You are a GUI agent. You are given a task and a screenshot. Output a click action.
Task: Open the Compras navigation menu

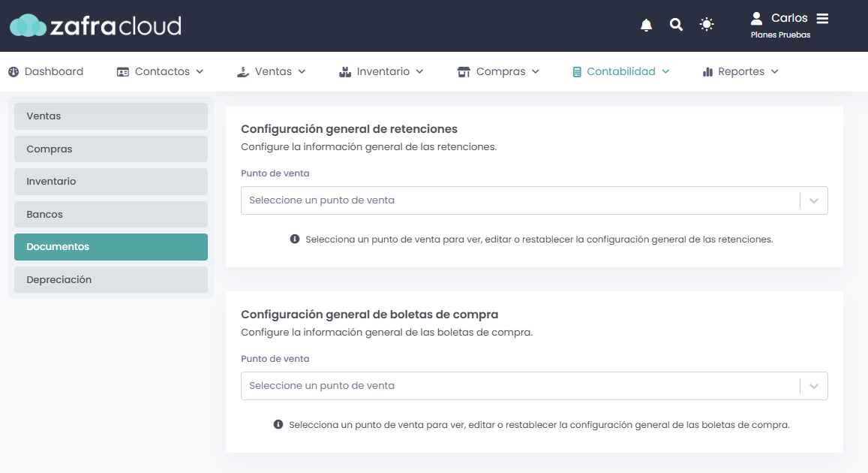tap(499, 72)
